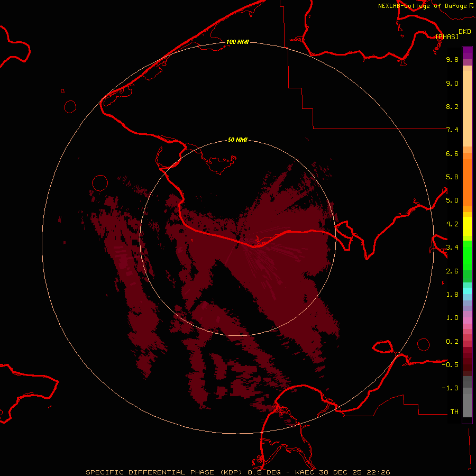476x476 pixels.
Task: Click the NEXLAB-College of DuPage credit text
Action: coord(425,6)
